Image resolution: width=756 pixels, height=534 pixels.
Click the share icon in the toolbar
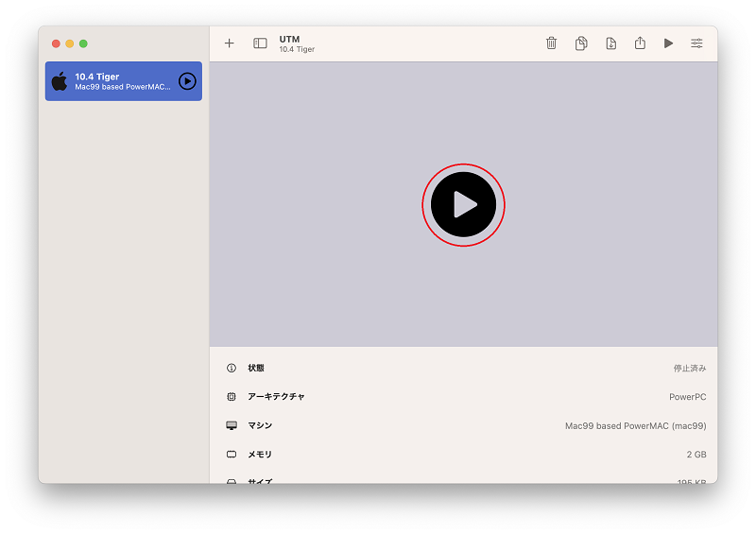pyautogui.click(x=640, y=43)
